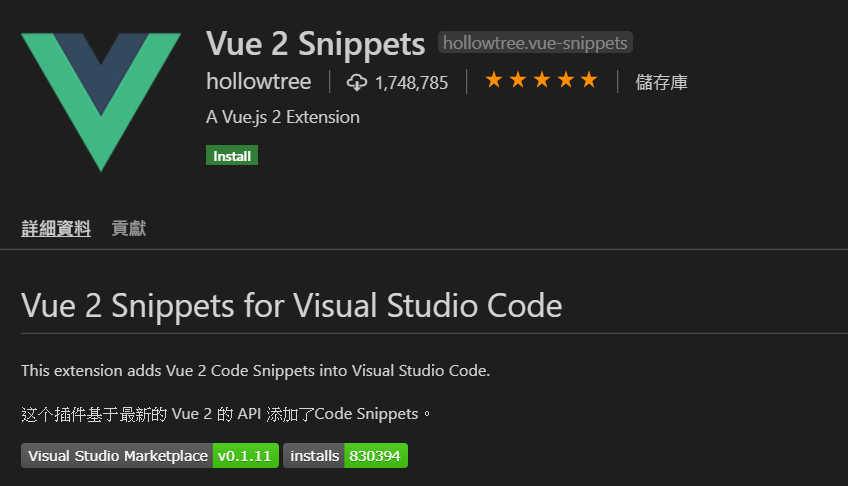Switch to the 貢獻 tab

pyautogui.click(x=129, y=229)
